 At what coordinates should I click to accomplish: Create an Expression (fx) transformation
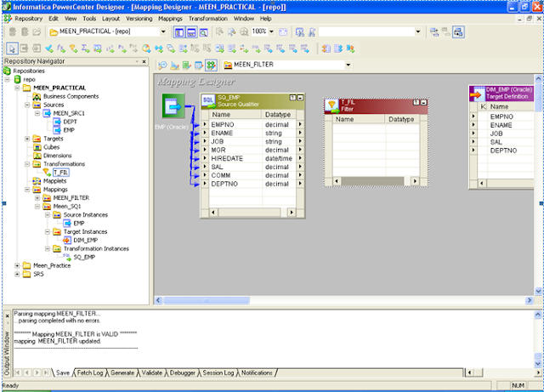click(61, 48)
